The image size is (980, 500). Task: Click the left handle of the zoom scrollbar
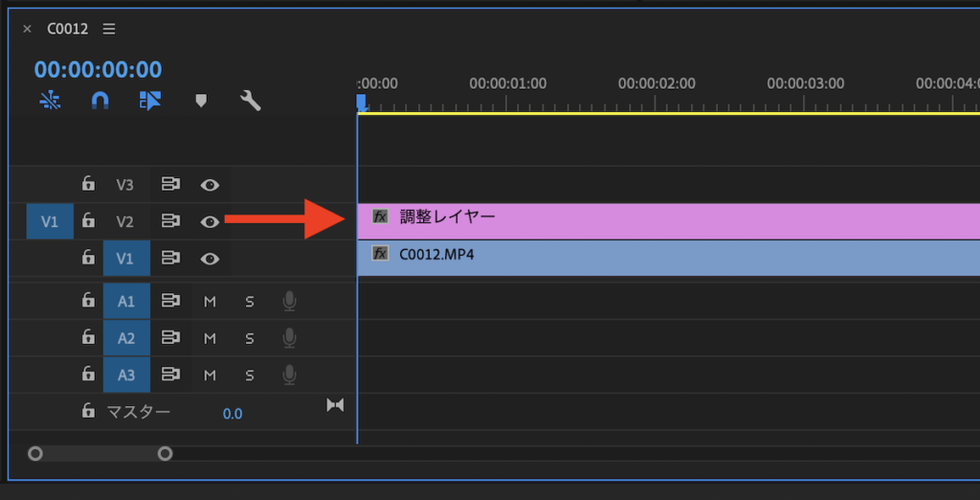(x=35, y=453)
